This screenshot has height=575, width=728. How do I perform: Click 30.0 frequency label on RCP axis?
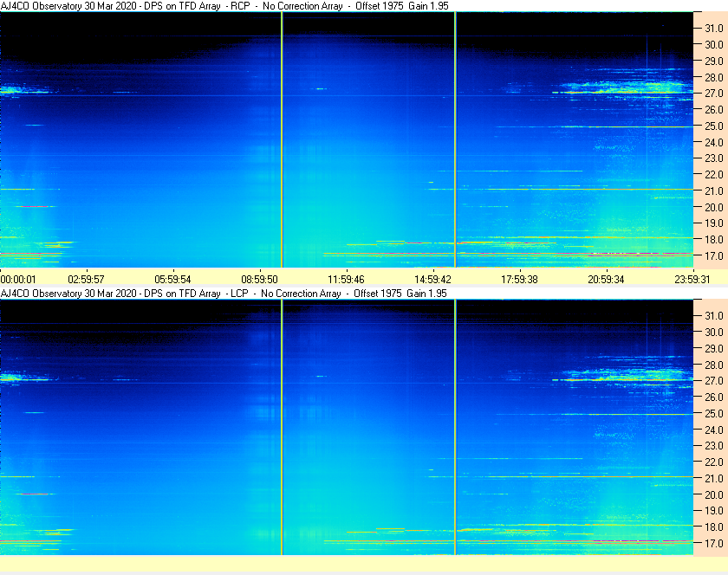714,44
